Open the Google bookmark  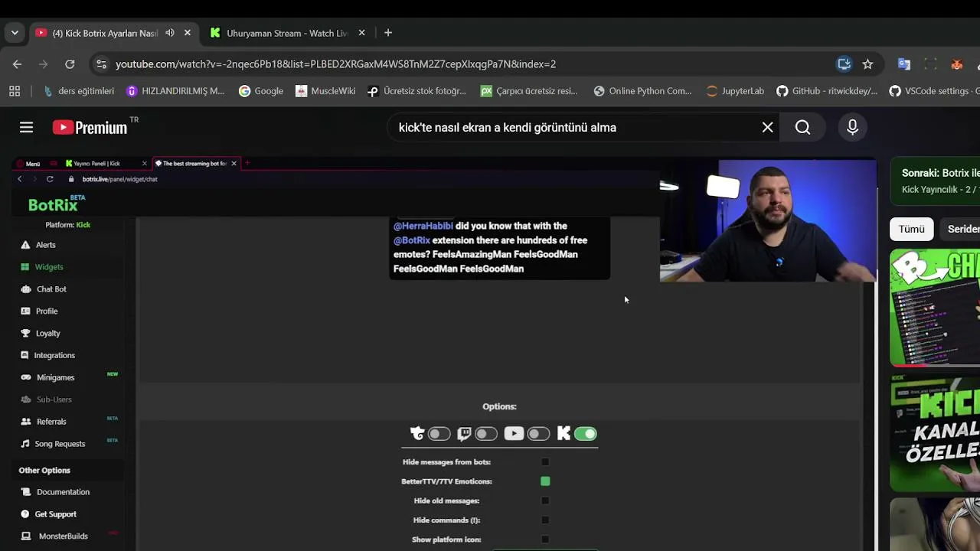tap(261, 91)
